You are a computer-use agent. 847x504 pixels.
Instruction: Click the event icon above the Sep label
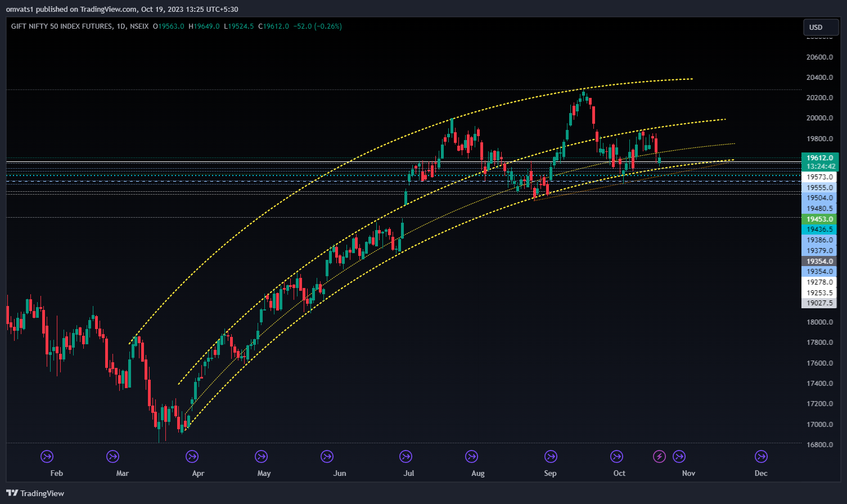tap(551, 456)
